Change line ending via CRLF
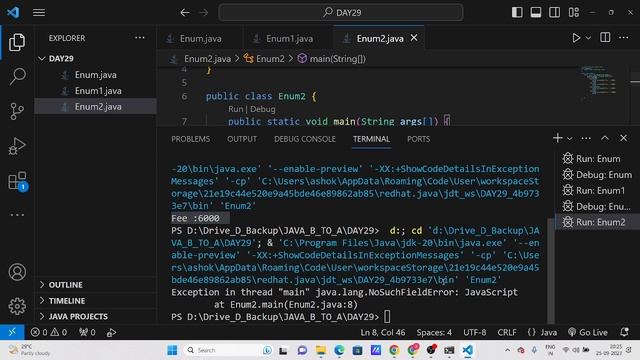 pyautogui.click(x=507, y=332)
